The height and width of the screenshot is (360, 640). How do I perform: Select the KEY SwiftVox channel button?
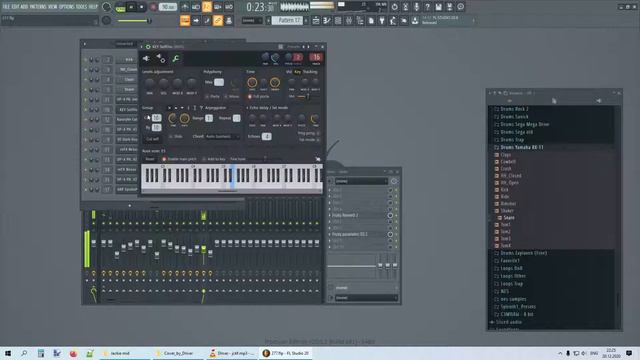pyautogui.click(x=128, y=109)
